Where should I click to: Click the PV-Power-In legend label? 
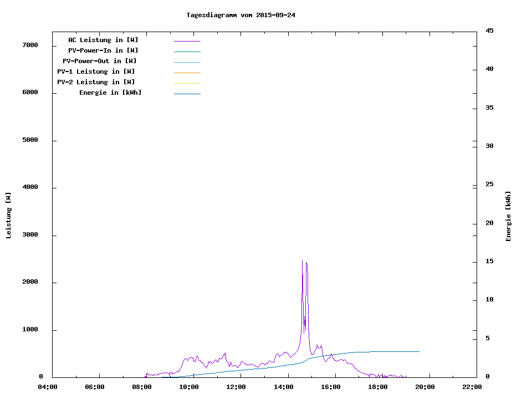(103, 50)
